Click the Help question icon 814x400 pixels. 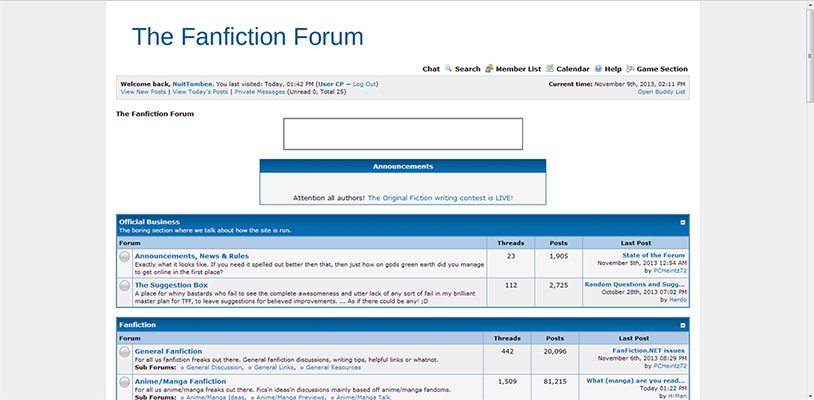click(x=598, y=68)
